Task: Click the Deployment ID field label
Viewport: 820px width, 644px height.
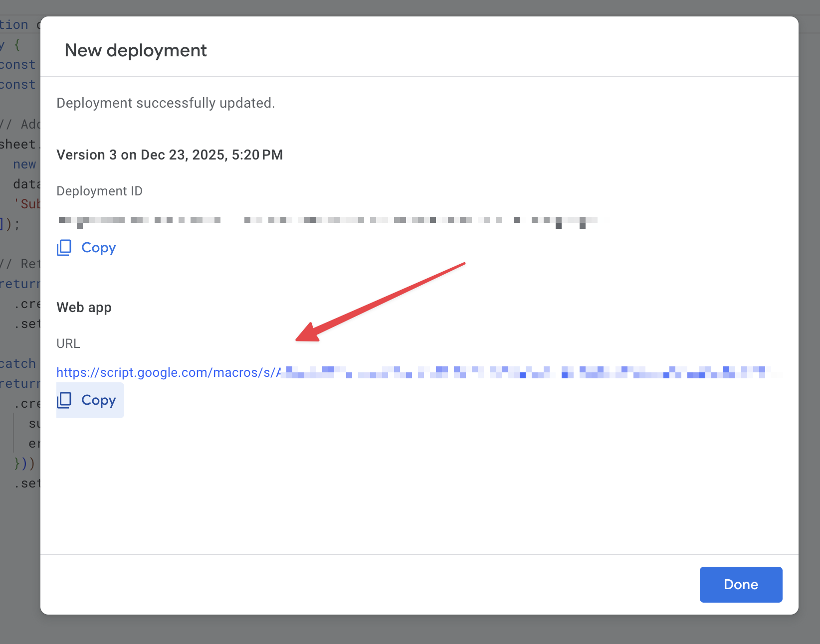Action: coord(99,191)
